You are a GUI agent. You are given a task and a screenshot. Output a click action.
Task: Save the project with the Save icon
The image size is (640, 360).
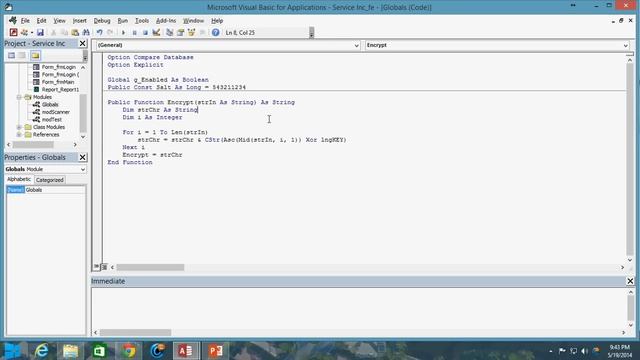[40, 32]
